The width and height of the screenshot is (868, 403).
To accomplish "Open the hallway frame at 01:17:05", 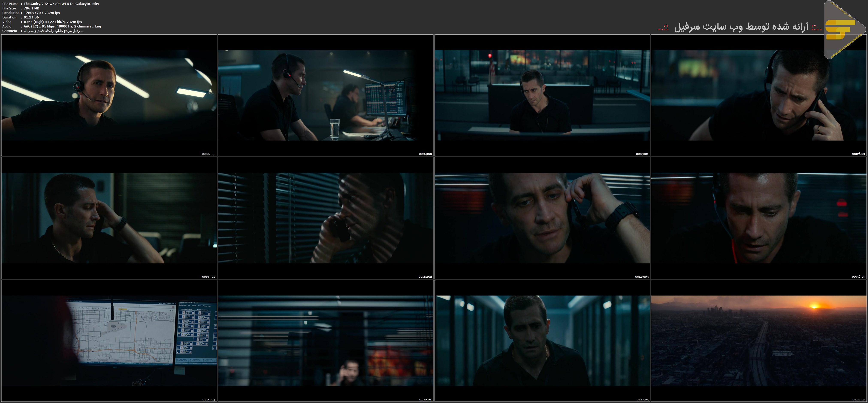I will [542, 341].
